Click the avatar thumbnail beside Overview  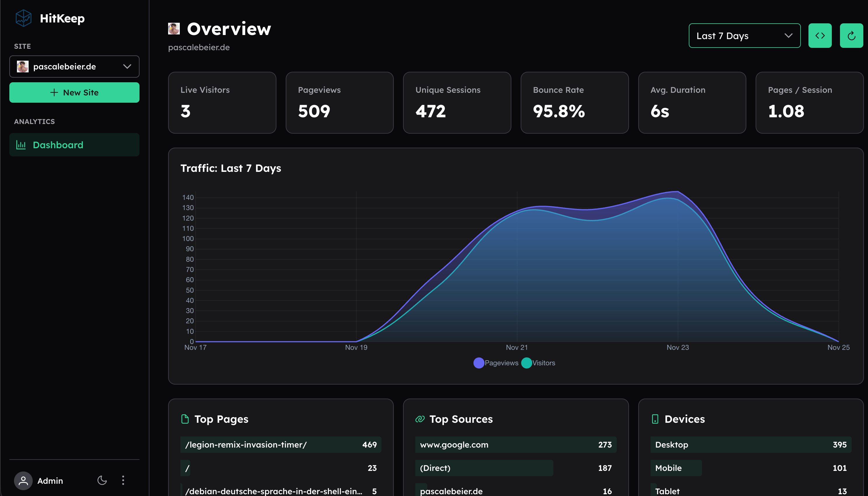point(174,29)
